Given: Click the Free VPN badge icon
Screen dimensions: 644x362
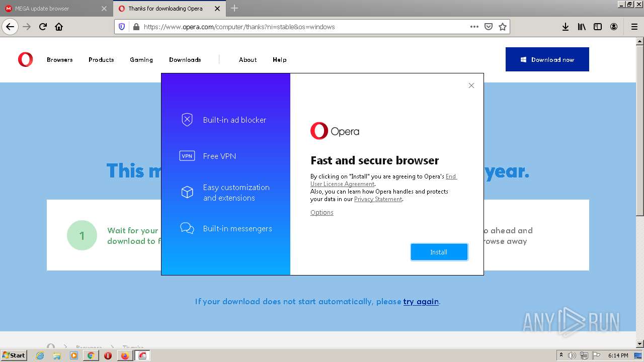Looking at the screenshot, I should (x=187, y=156).
